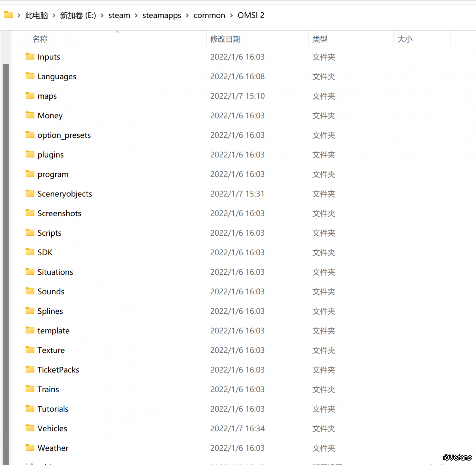Click the date 2022/1/6 16:08 for Languages
476x465 pixels.
pyautogui.click(x=237, y=76)
